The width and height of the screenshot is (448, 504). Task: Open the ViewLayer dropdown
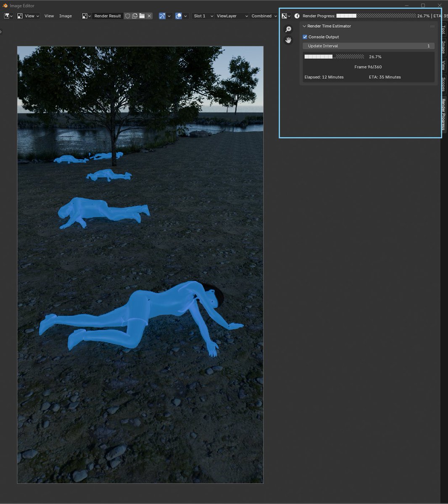coord(232,16)
